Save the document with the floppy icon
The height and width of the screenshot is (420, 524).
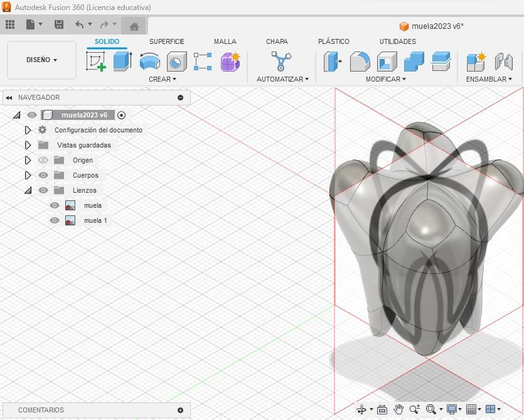coord(59,24)
